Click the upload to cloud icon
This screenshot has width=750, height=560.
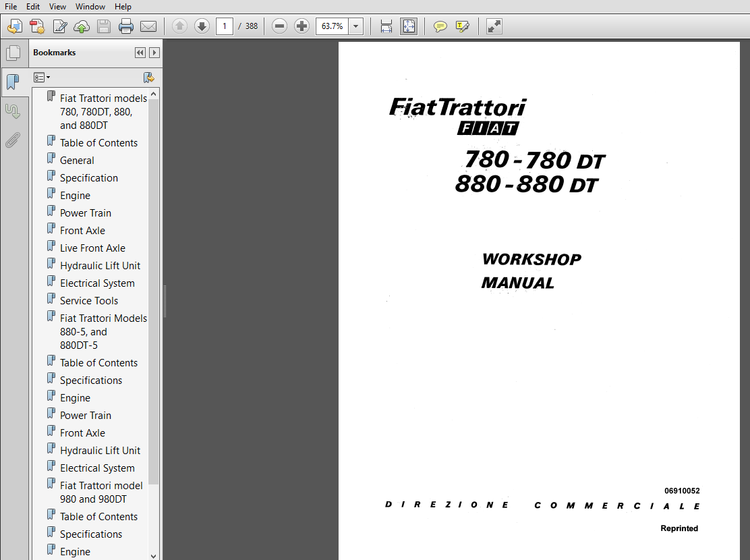82,26
